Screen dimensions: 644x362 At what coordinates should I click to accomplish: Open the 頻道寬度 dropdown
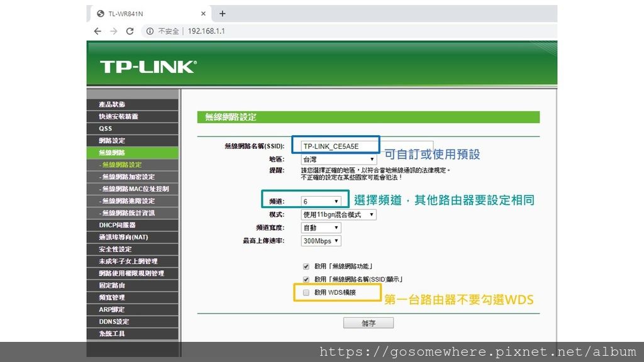(321, 228)
